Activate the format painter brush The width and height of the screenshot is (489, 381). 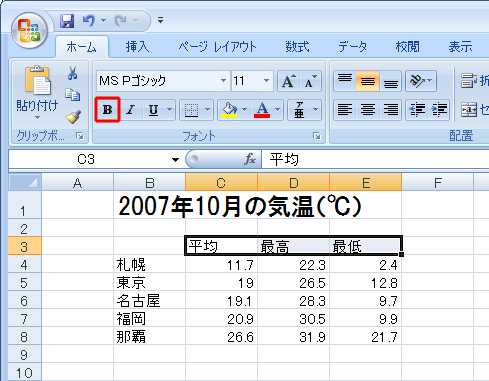point(73,117)
